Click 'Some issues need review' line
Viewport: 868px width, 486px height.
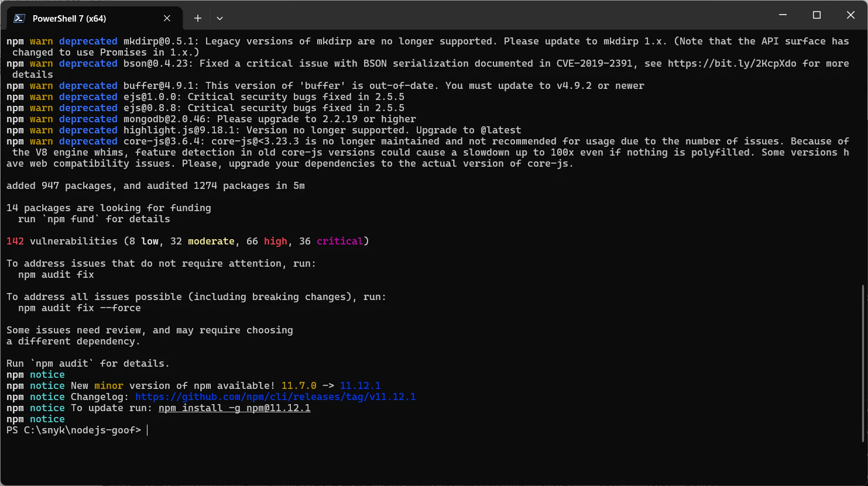click(x=150, y=330)
